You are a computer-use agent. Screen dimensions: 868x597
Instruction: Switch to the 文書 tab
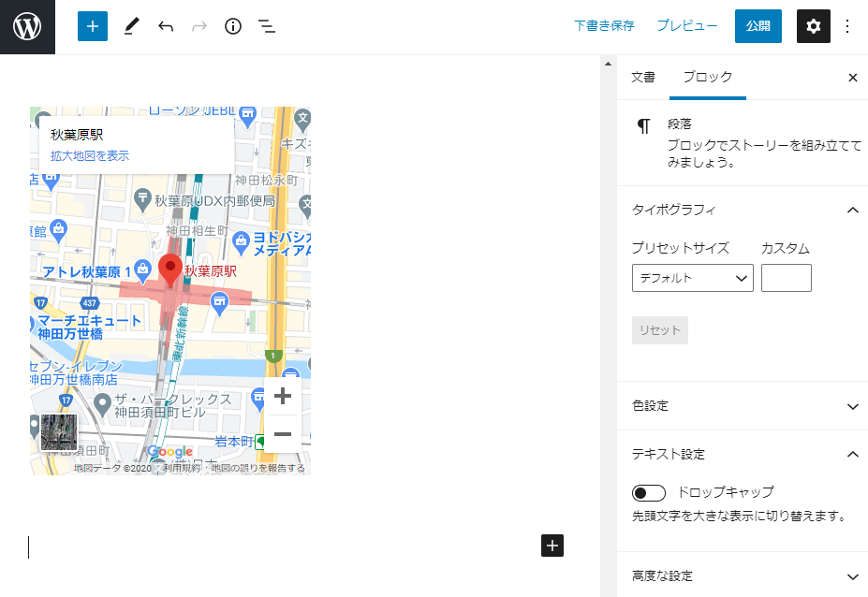tap(643, 78)
